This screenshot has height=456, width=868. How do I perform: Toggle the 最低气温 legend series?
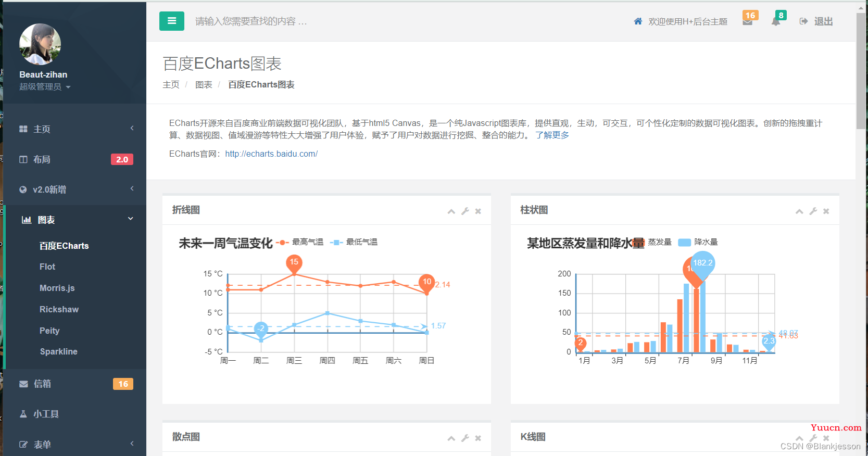(354, 242)
